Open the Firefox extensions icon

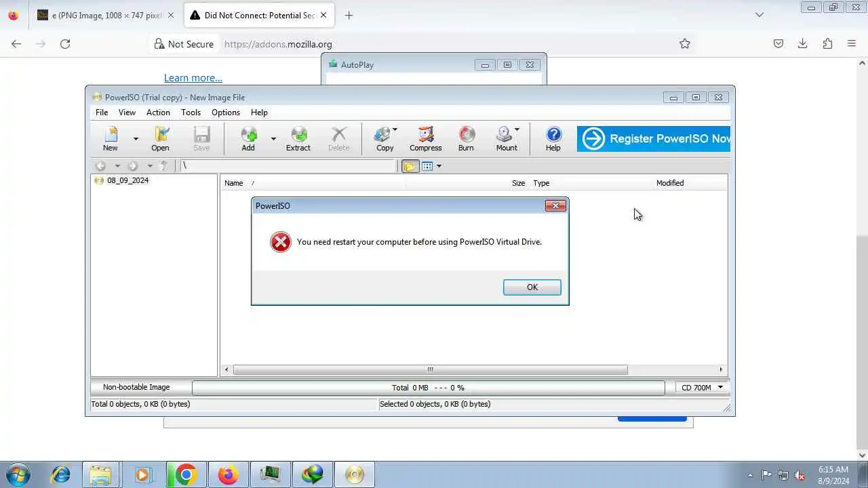(x=827, y=44)
